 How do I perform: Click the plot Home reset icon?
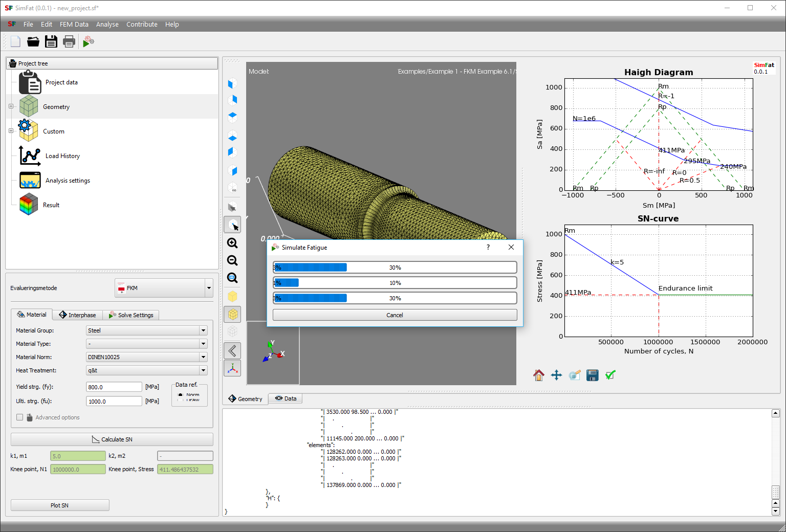pos(538,375)
